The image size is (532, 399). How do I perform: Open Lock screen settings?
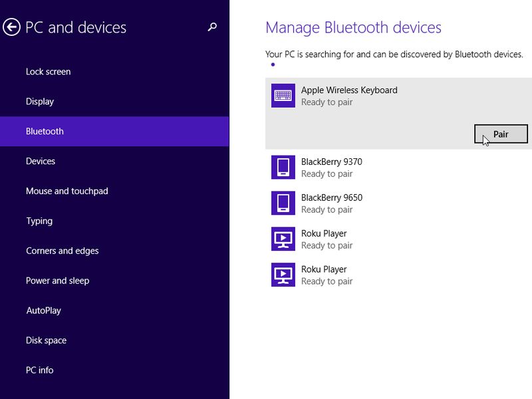[114, 72]
